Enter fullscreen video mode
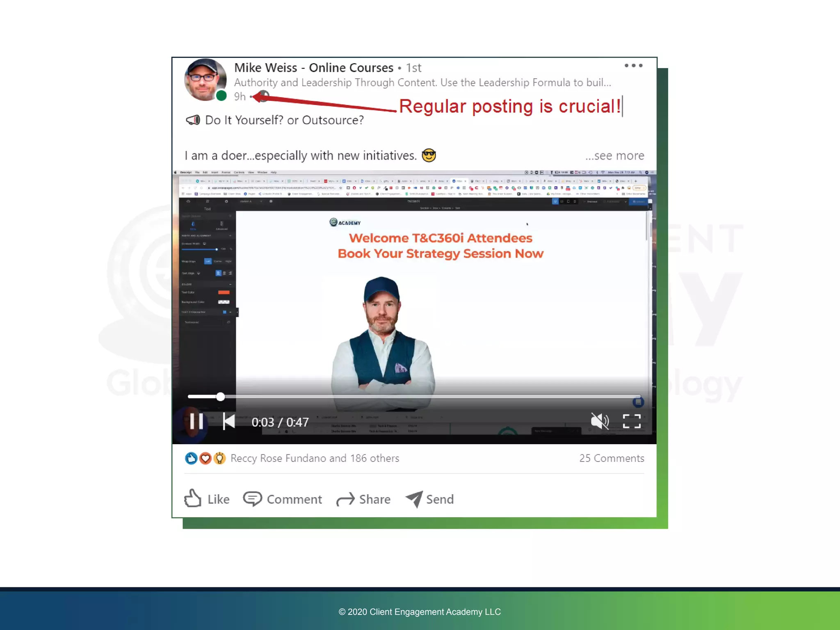The image size is (840, 630). [631, 421]
